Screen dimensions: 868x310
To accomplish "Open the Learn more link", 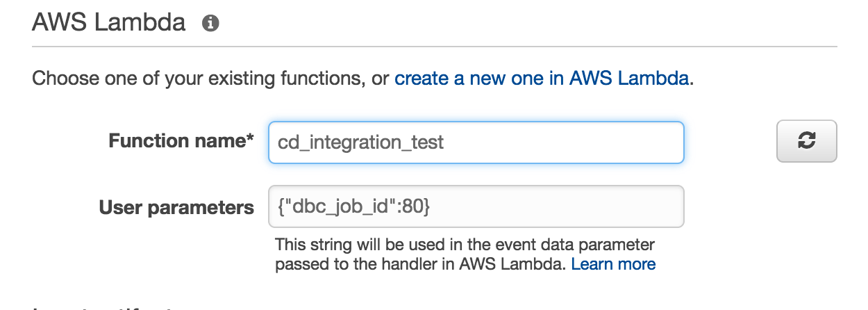I will click(613, 264).
